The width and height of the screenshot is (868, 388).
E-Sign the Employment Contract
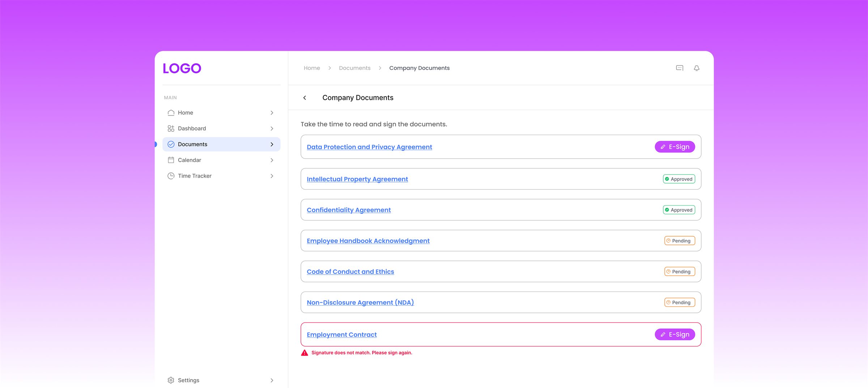tap(675, 335)
